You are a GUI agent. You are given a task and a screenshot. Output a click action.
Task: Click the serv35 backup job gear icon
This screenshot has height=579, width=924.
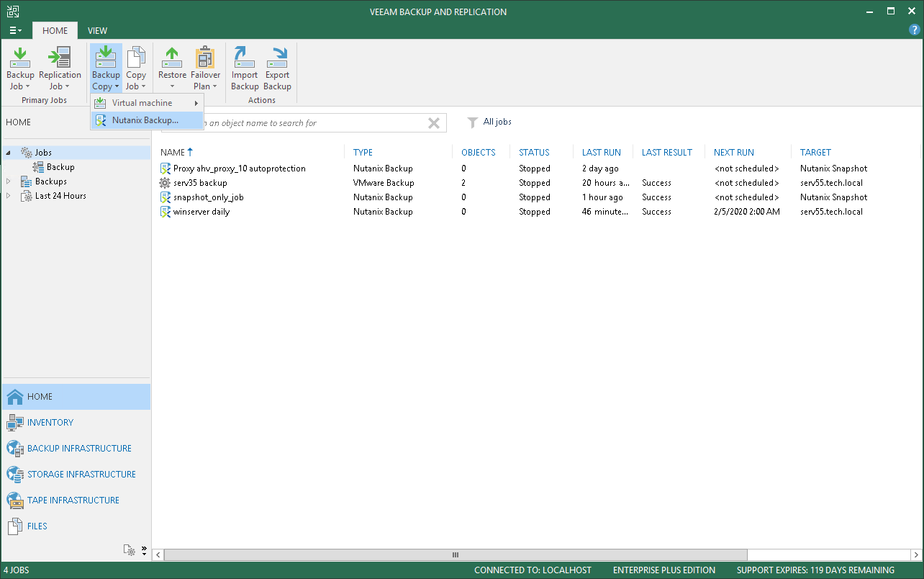coord(166,183)
